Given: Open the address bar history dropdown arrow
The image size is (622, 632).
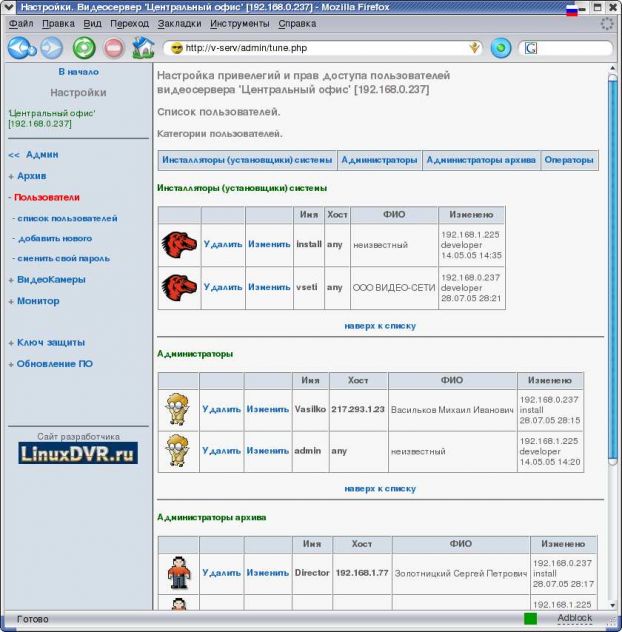Looking at the screenshot, I should point(474,48).
